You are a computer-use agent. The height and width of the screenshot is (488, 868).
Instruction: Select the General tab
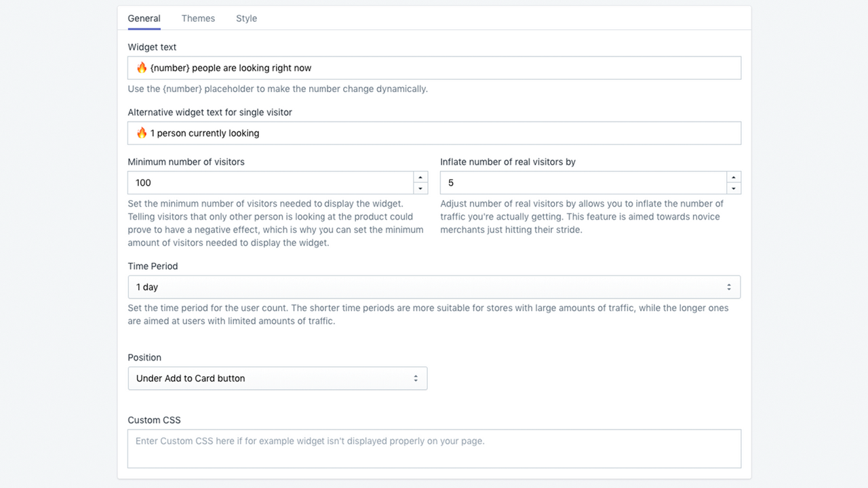click(x=144, y=18)
